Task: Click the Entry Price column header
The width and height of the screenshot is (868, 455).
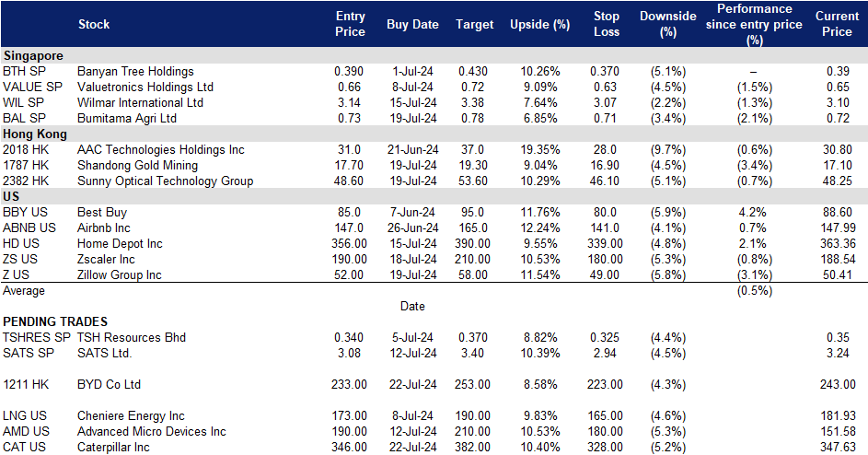Action: (x=350, y=24)
